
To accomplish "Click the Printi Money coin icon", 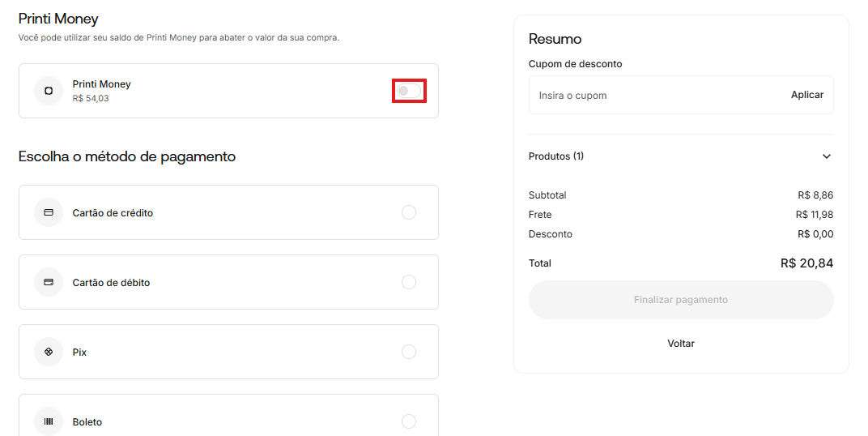I will [49, 91].
